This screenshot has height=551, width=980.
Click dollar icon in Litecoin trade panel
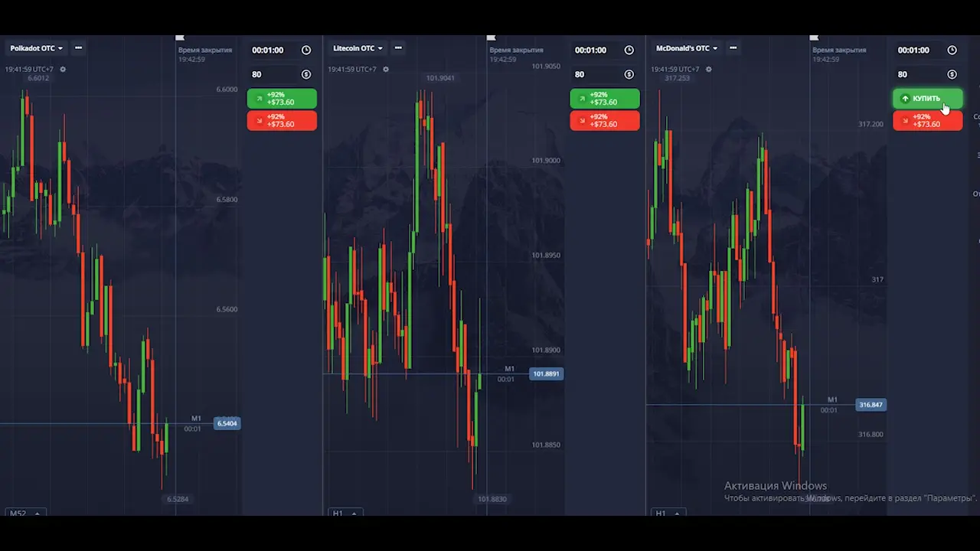(x=629, y=74)
